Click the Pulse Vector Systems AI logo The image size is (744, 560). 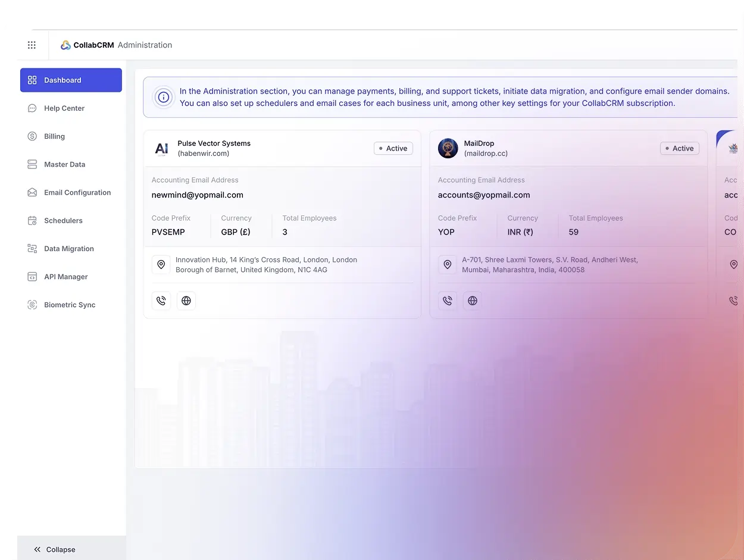point(161,148)
